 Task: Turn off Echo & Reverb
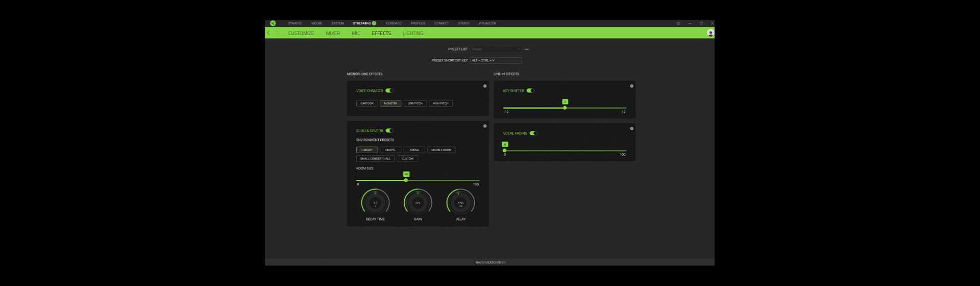point(389,131)
